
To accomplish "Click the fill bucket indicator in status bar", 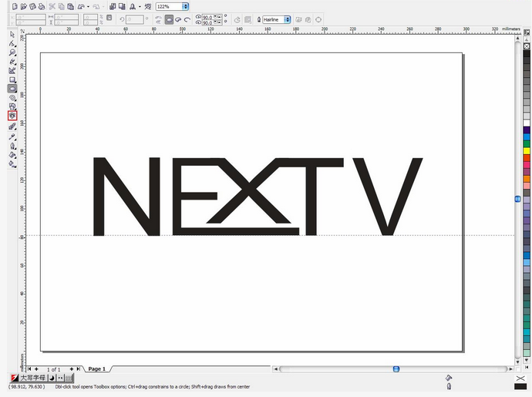I will point(449,377).
